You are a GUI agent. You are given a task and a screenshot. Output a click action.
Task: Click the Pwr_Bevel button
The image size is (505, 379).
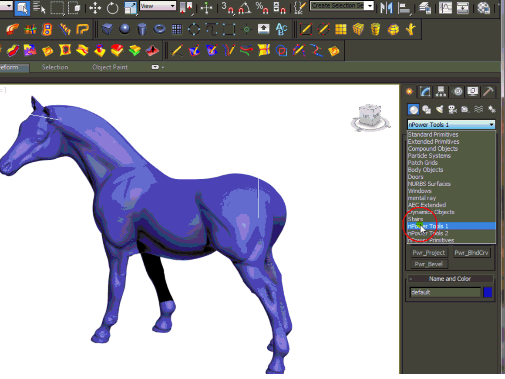tap(428, 264)
